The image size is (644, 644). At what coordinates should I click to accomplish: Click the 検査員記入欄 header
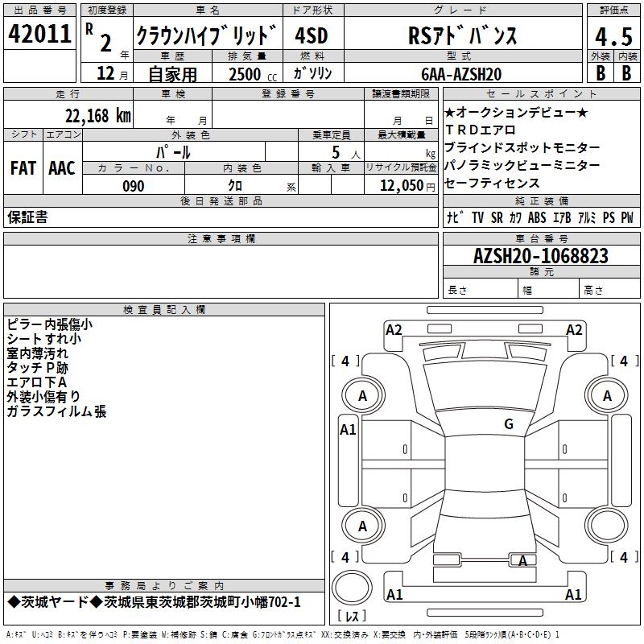pyautogui.click(x=164, y=310)
